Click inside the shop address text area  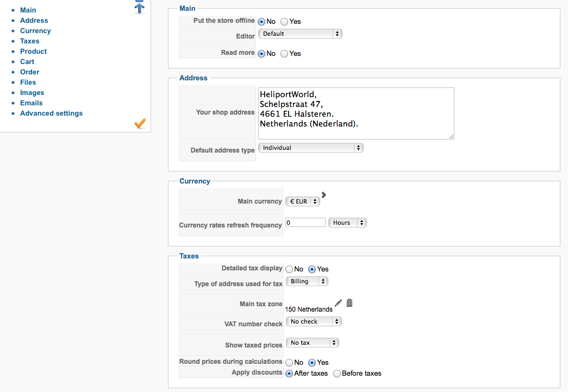pyautogui.click(x=355, y=113)
